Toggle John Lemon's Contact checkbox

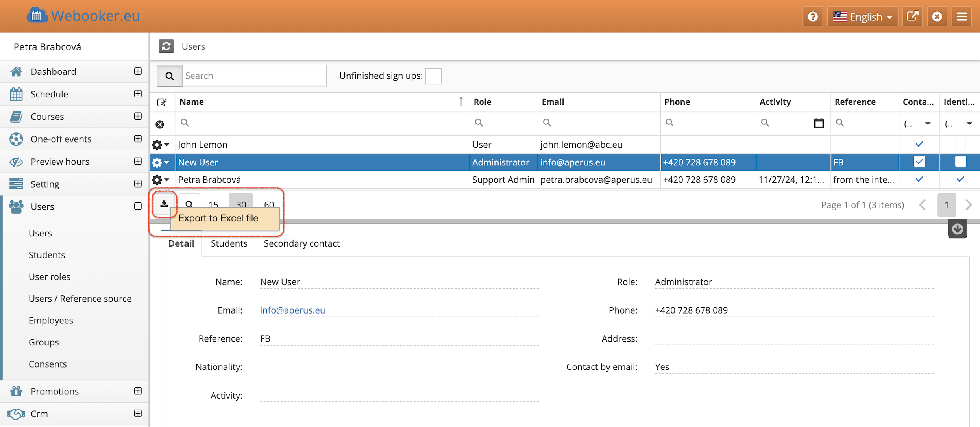(919, 144)
